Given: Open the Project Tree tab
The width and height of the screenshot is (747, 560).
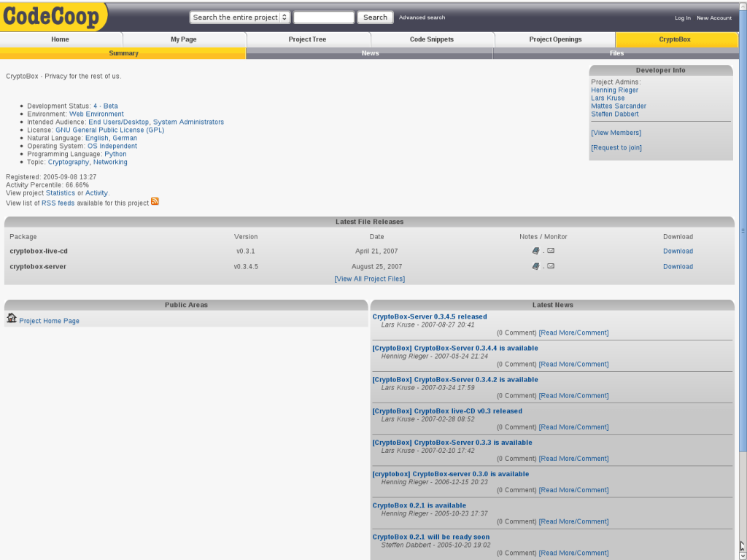Looking at the screenshot, I should point(307,39).
